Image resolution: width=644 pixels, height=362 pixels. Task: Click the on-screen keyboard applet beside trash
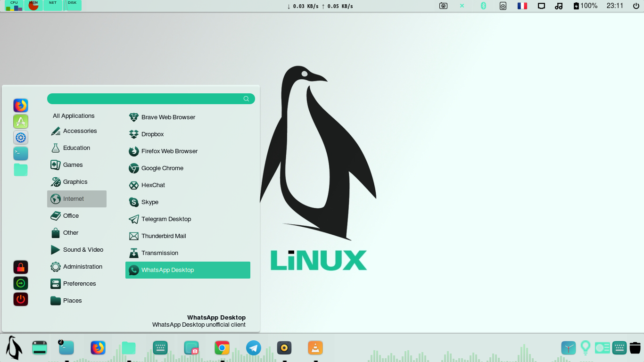(619, 348)
